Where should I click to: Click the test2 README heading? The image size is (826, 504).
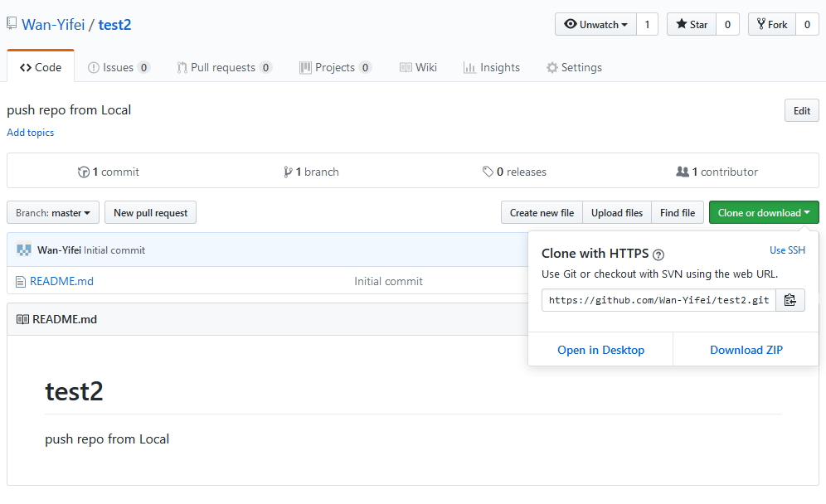(74, 391)
